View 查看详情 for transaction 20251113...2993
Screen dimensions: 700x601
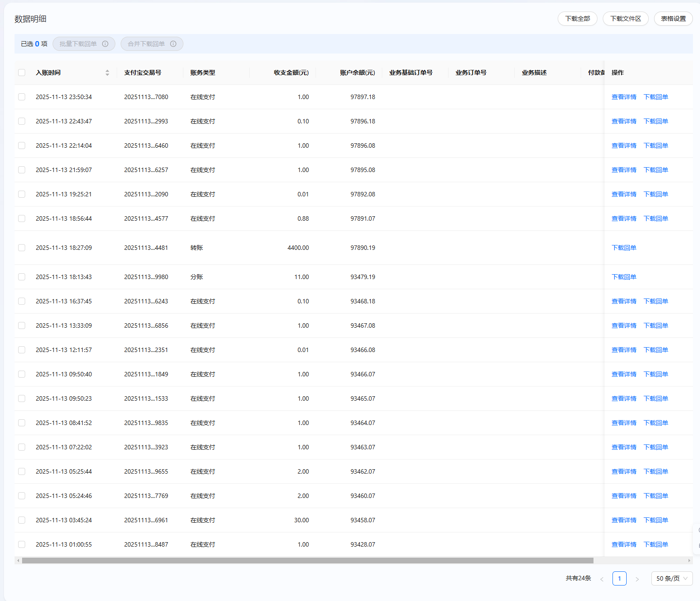pos(624,121)
